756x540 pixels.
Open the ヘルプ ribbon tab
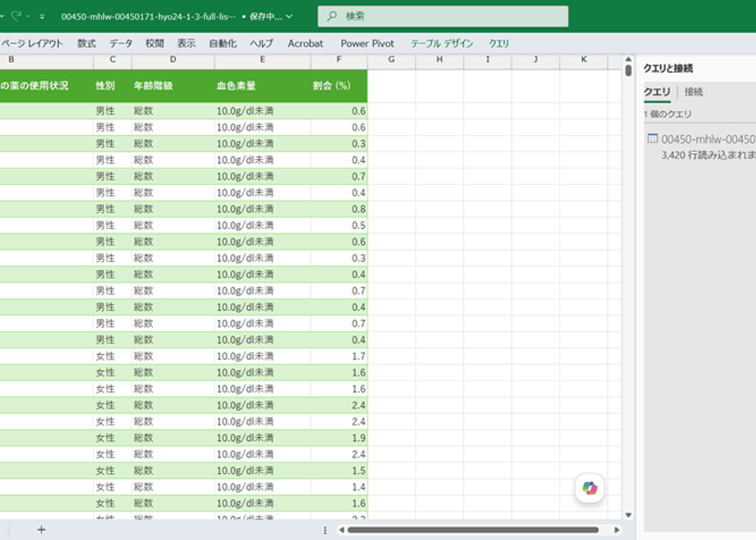[262, 43]
